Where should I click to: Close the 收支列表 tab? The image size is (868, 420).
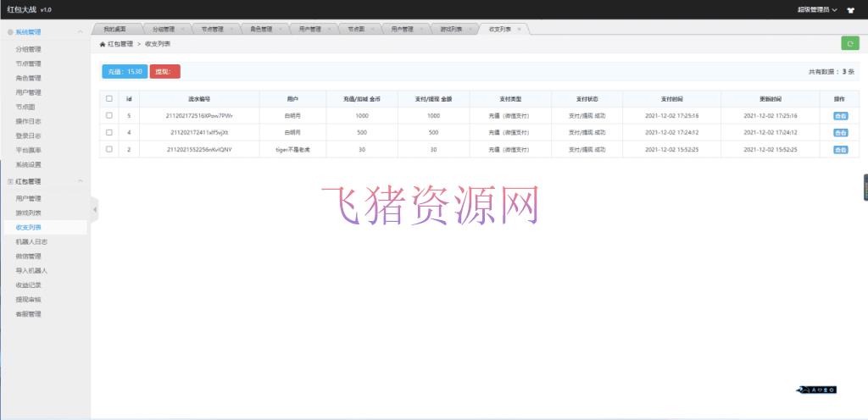pyautogui.click(x=519, y=30)
